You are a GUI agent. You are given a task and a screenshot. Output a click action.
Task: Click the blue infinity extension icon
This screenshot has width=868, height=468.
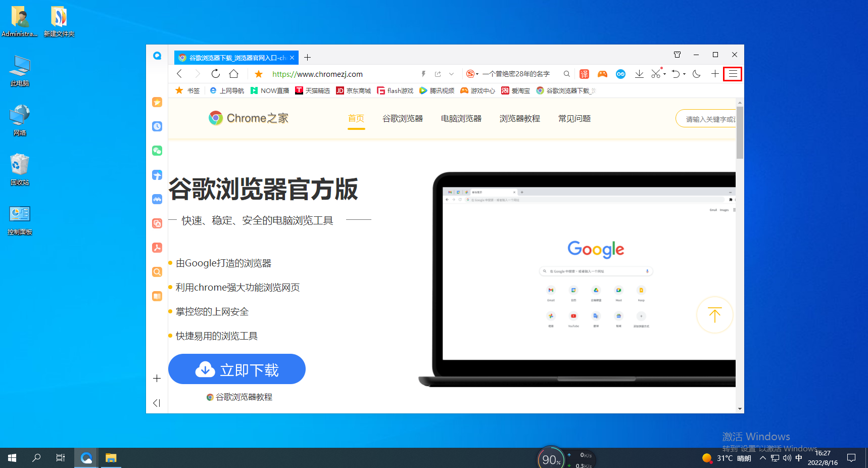(x=620, y=74)
